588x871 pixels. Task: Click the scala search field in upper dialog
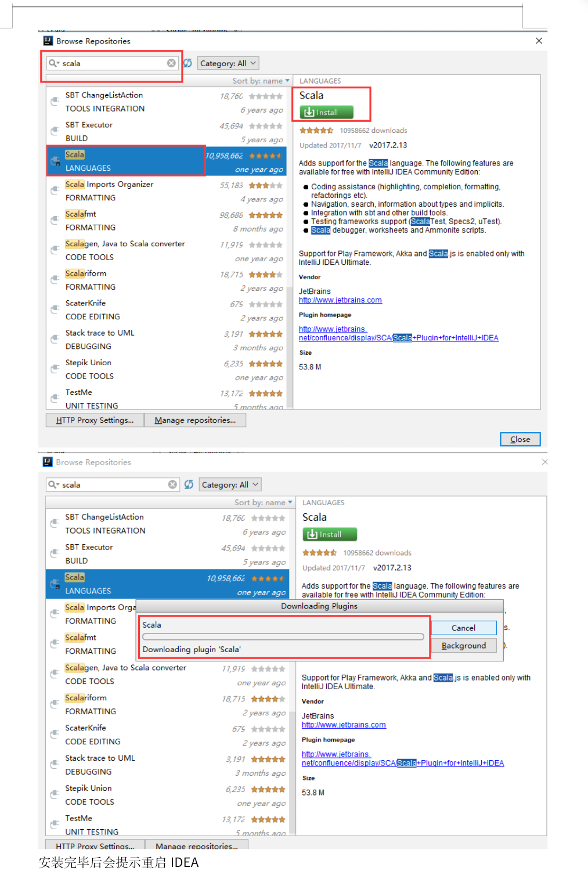click(x=112, y=63)
